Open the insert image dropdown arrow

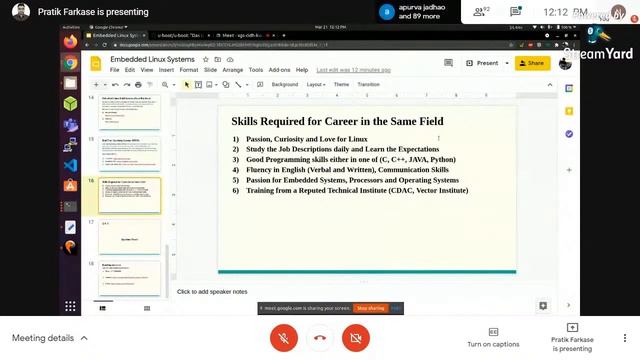click(x=216, y=85)
